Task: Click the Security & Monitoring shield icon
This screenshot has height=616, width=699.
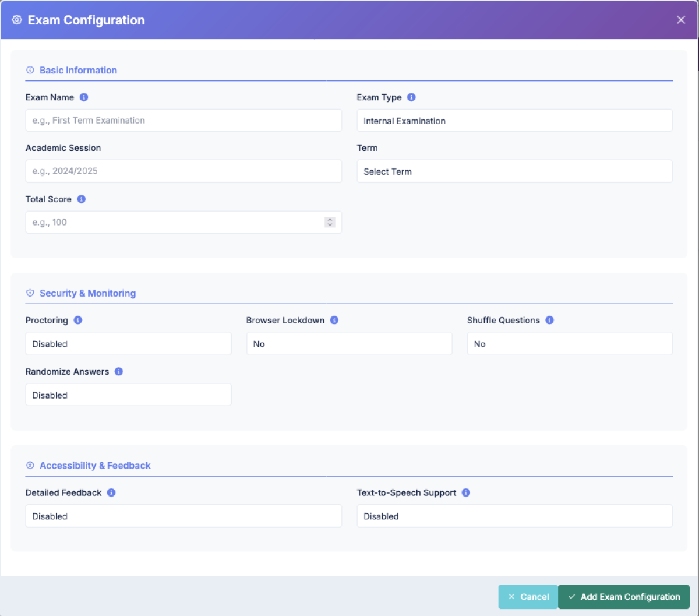Action: coord(30,293)
